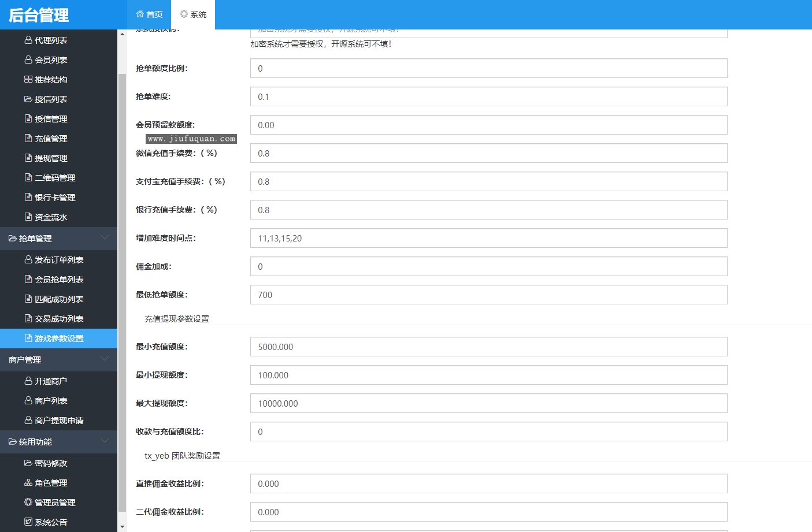This screenshot has width=812, height=532.
Task: Collapse the 抢单管理 menu chevron
Action: (x=105, y=237)
